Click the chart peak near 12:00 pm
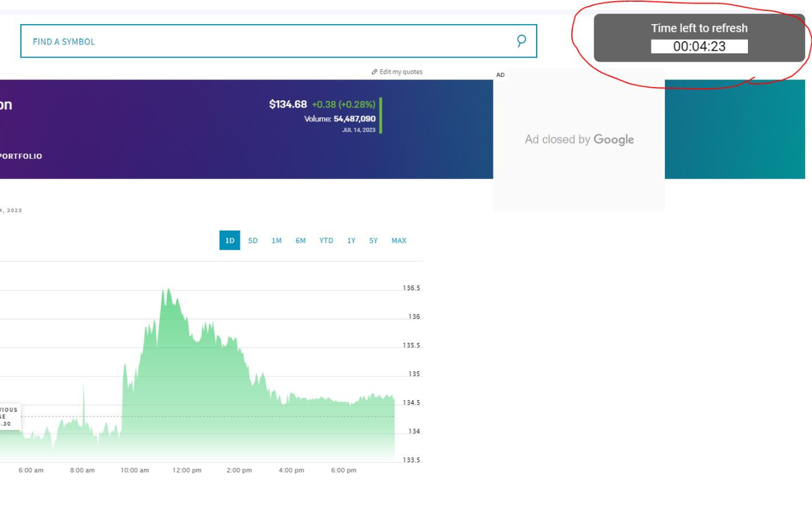The image size is (812, 508). tap(167, 290)
